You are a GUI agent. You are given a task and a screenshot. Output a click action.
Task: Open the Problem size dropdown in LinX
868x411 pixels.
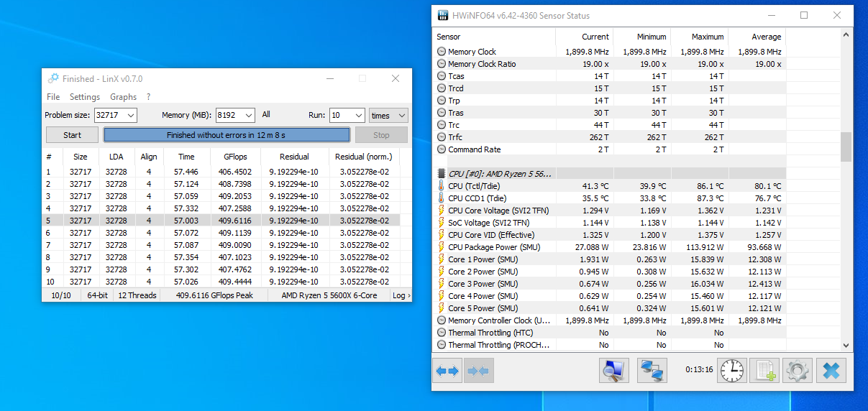130,115
